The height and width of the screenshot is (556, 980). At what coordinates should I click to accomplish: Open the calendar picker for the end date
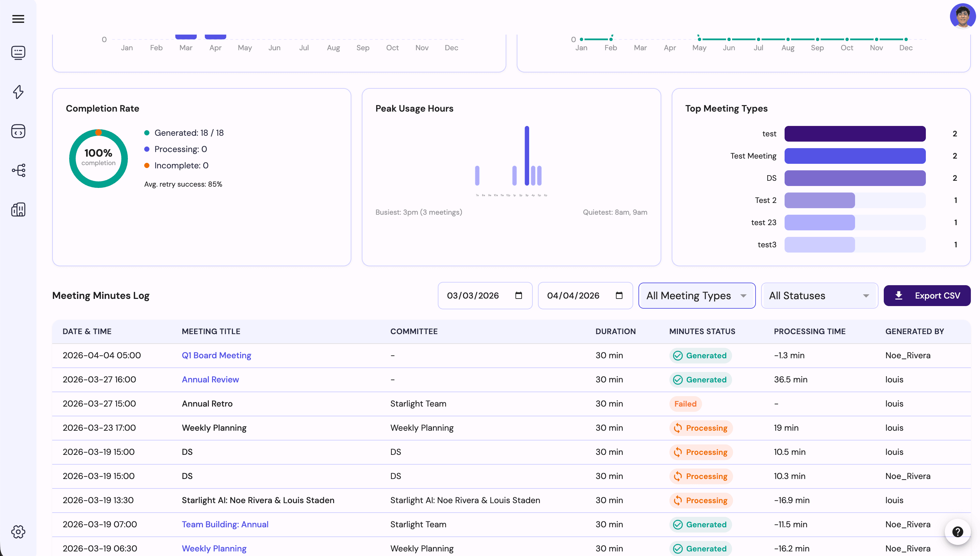[x=620, y=295]
